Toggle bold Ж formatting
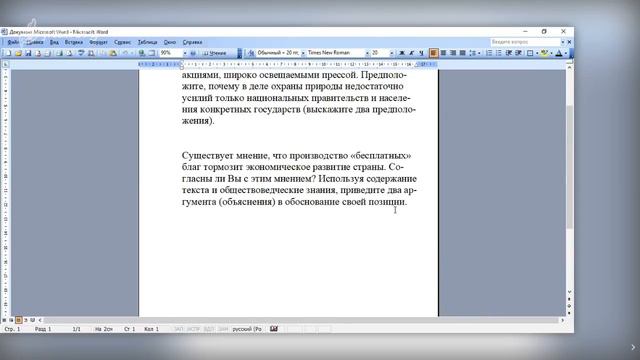 click(402, 53)
